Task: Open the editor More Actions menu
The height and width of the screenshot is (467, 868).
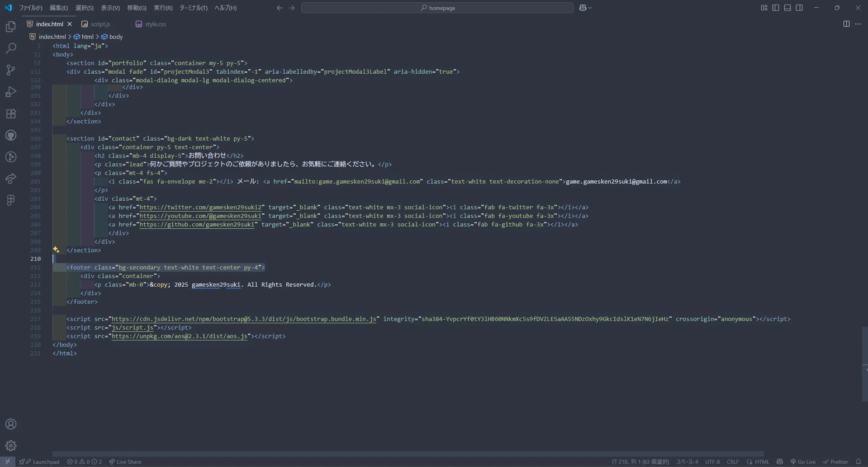Action: pyautogui.click(x=858, y=24)
